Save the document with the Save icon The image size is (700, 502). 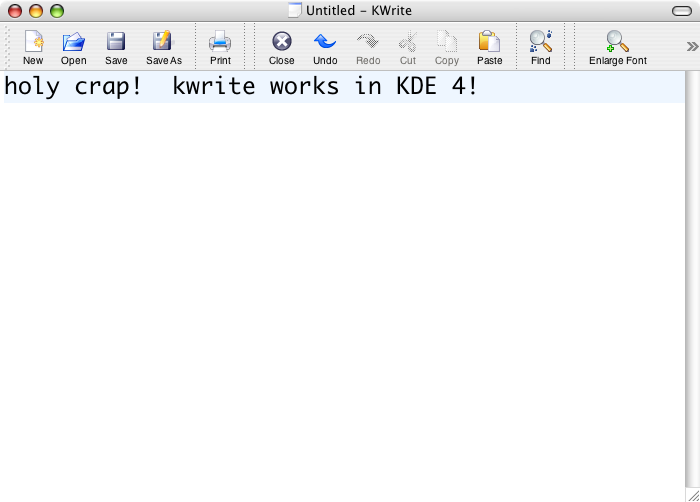point(116,47)
